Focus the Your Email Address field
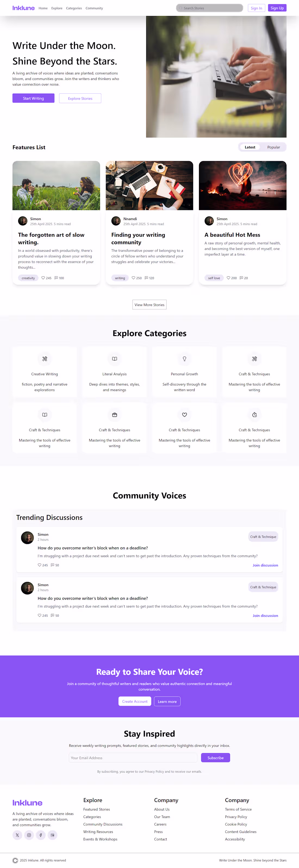Image resolution: width=299 pixels, height=868 pixels. pyautogui.click(x=133, y=758)
